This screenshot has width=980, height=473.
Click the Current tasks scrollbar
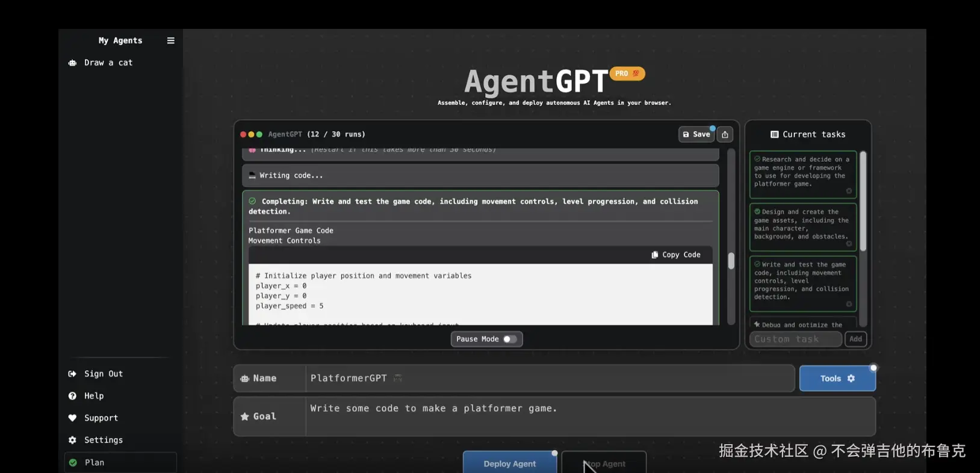point(863,202)
